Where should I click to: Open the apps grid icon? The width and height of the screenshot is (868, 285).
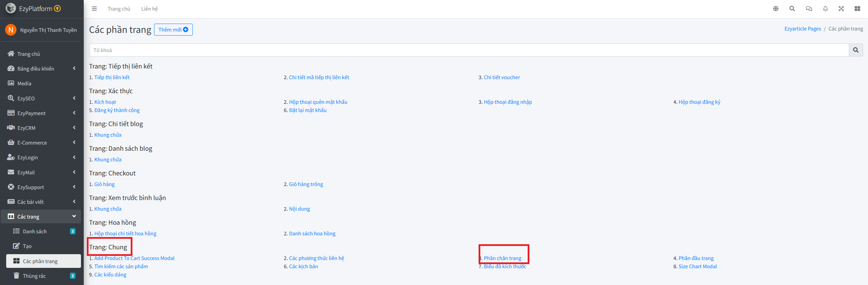(857, 9)
